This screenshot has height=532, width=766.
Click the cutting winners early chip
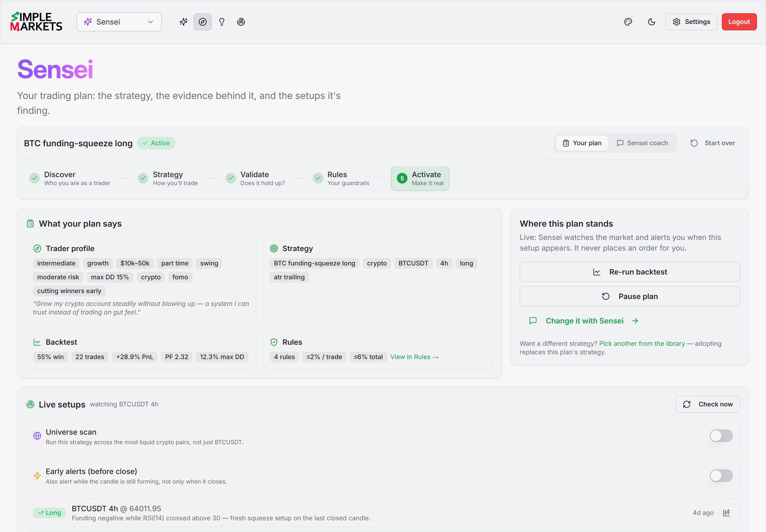[x=69, y=291]
